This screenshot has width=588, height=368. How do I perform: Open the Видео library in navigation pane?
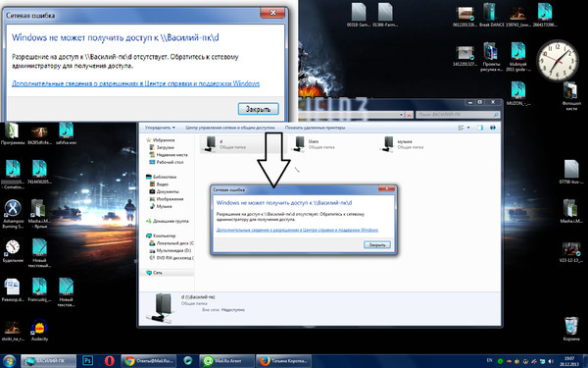(x=159, y=184)
